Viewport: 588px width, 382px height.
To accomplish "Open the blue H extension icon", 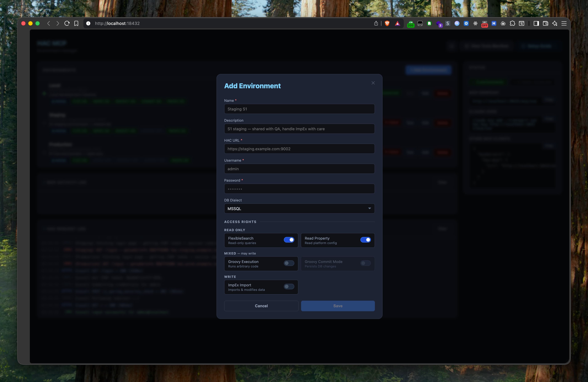I will point(494,24).
